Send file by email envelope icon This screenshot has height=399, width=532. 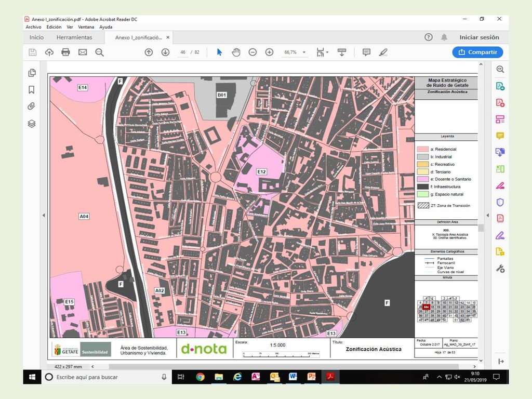(83, 52)
